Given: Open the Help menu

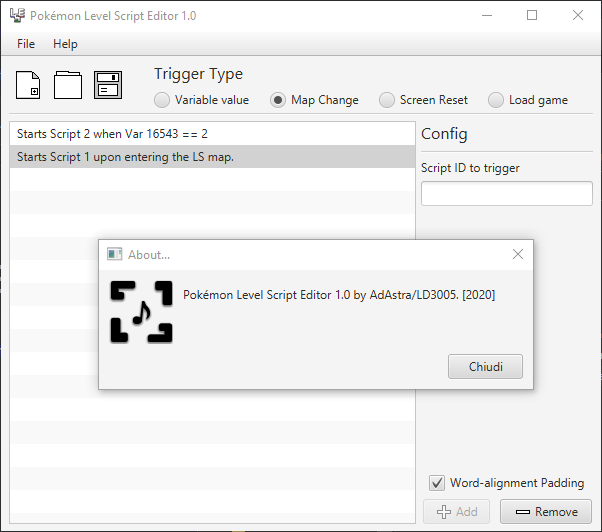Looking at the screenshot, I should [65, 44].
